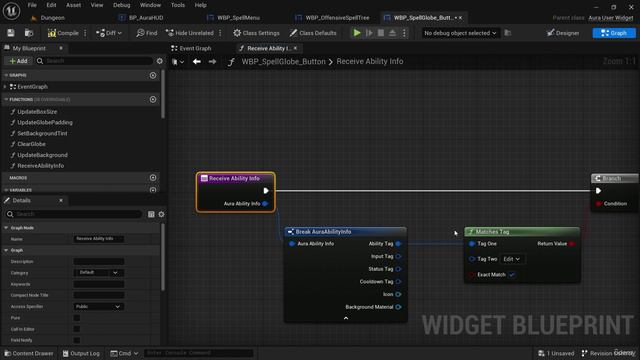Close the Receive Ability Info graph tab

[295, 48]
